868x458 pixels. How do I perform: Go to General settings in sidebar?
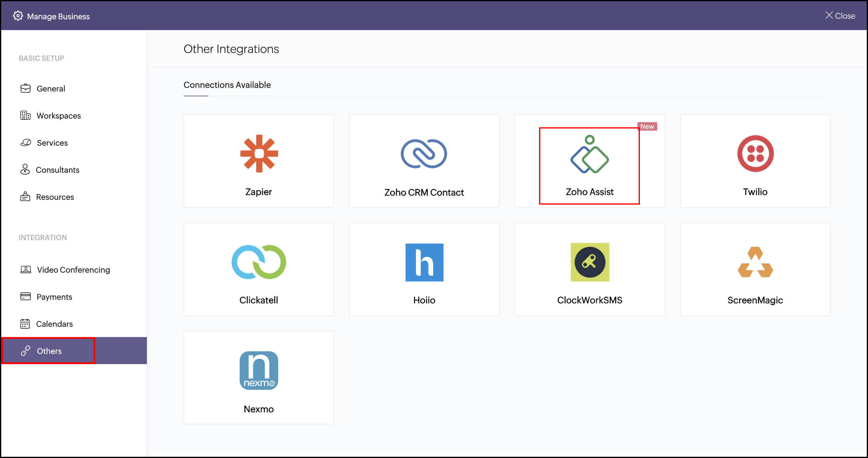point(51,89)
